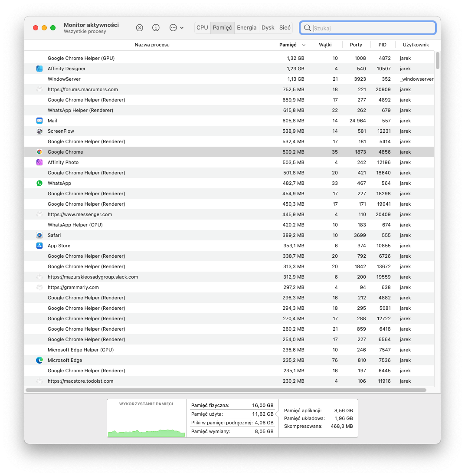
Task: Select Chrome Helper (Renderer) using 532,4 MB
Action: [x=229, y=142]
